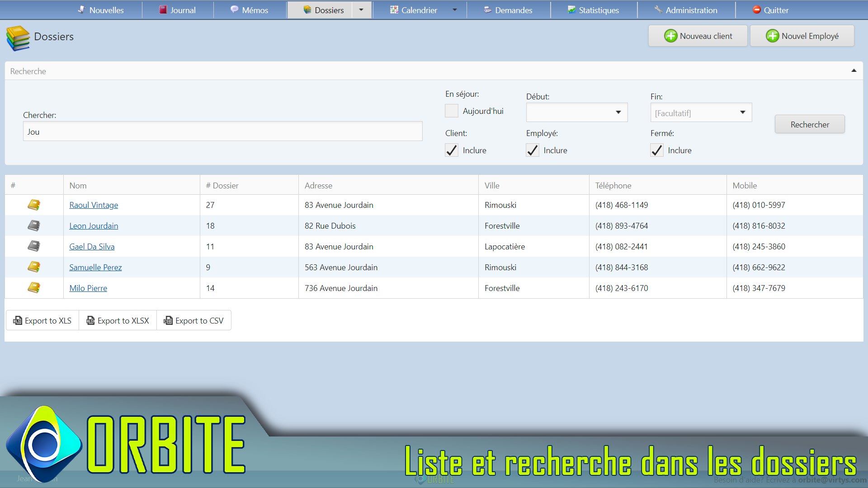
Task: Uncheck the Client Inclure checkbox
Action: point(451,150)
